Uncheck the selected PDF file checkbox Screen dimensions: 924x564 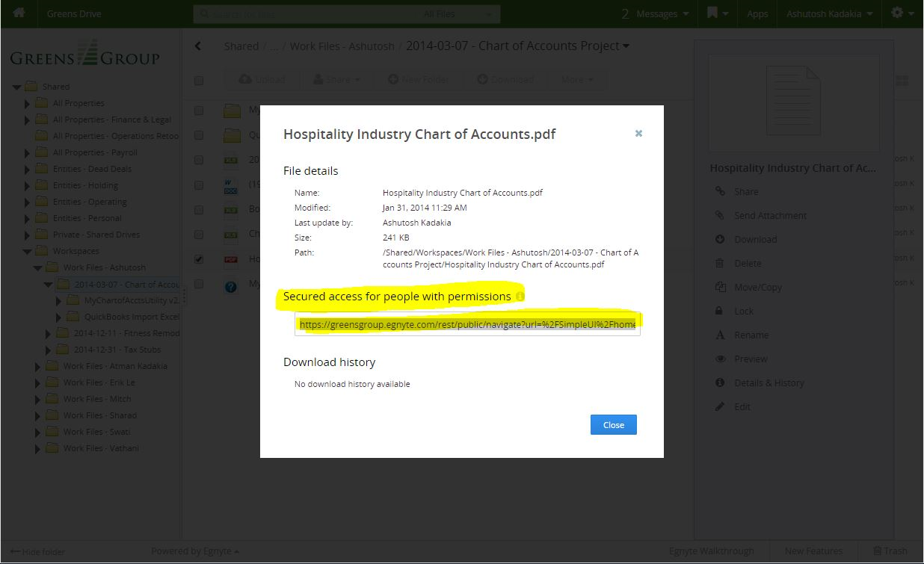[x=199, y=259]
